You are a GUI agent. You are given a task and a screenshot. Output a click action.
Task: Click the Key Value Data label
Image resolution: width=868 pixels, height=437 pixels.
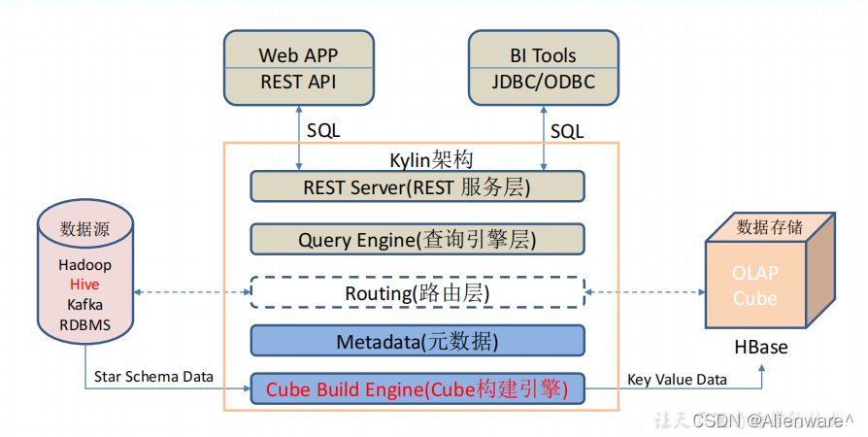point(677,380)
